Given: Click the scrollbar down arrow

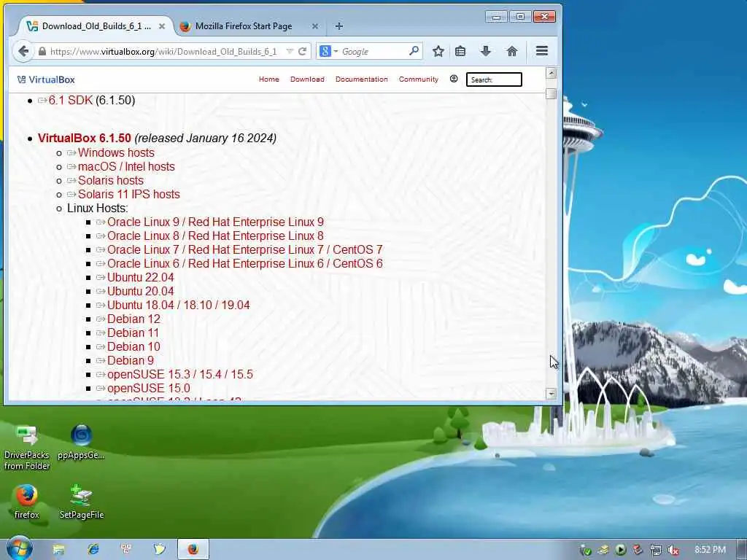Looking at the screenshot, I should click(x=551, y=394).
